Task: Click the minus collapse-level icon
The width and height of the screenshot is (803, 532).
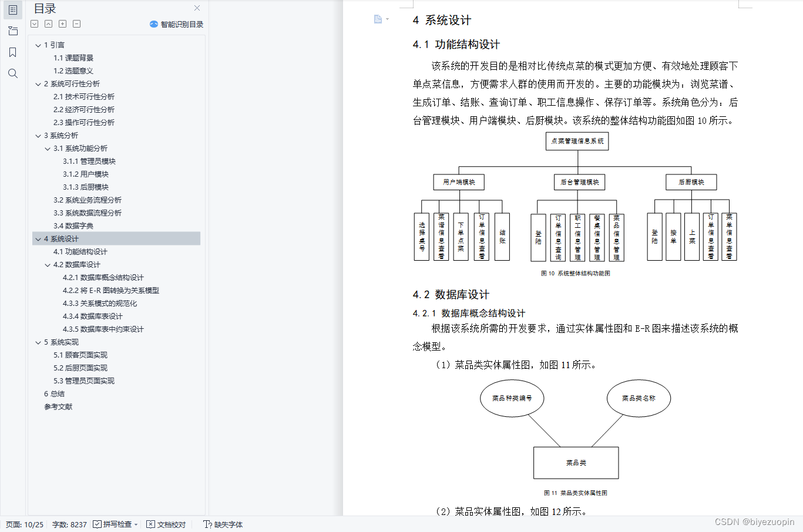Action: click(x=77, y=24)
